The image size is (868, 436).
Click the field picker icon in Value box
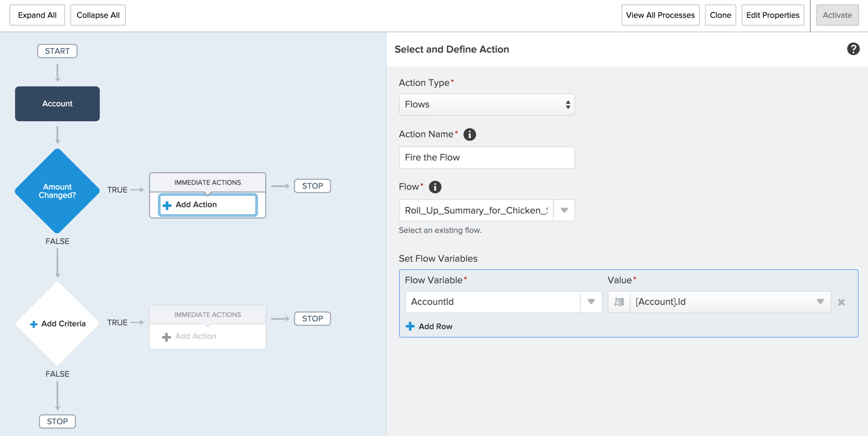click(619, 302)
